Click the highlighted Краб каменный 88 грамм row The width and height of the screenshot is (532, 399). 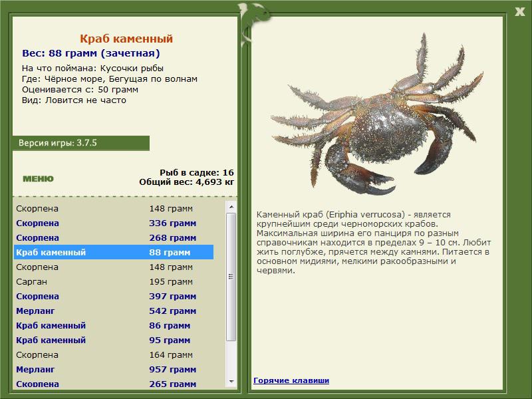coord(114,253)
